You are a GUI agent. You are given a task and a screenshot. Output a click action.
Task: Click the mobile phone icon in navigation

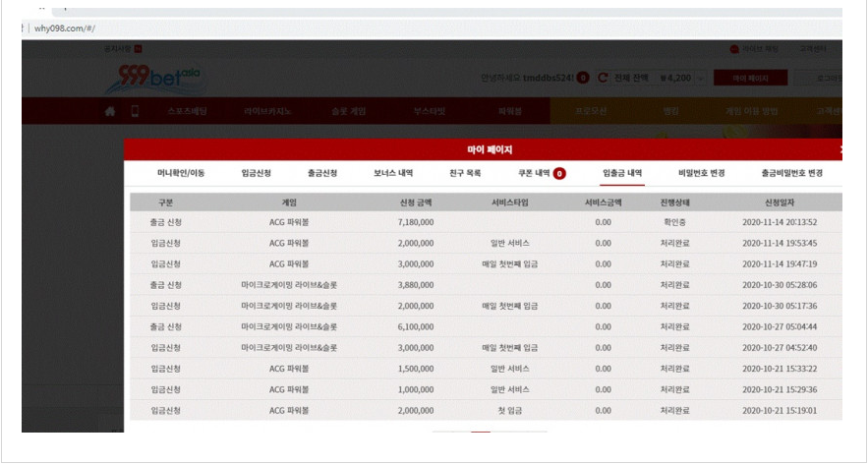[x=135, y=111]
